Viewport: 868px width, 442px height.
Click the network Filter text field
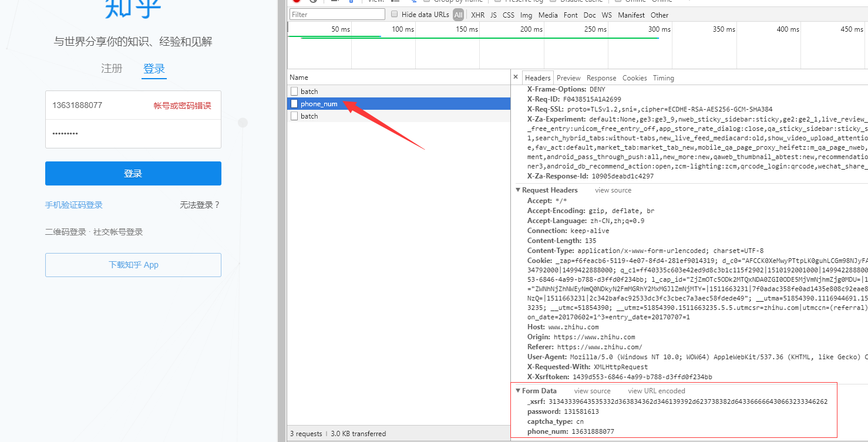337,15
